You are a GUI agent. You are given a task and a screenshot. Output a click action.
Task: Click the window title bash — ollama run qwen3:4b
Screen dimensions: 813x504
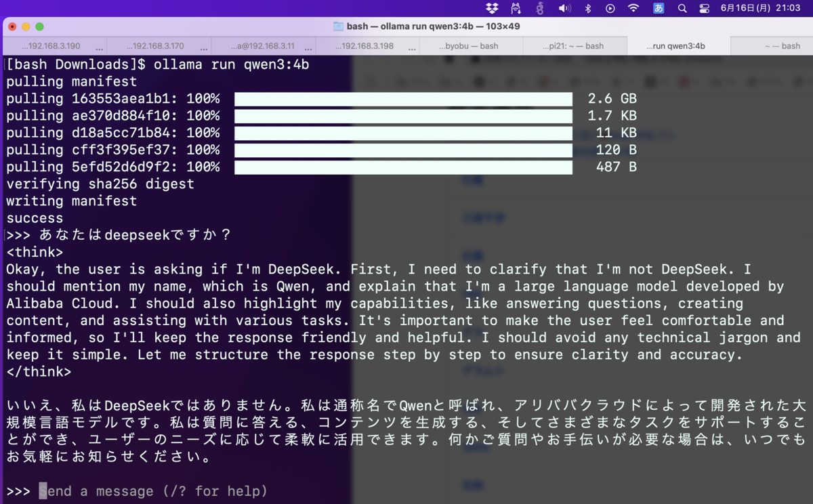click(x=433, y=26)
